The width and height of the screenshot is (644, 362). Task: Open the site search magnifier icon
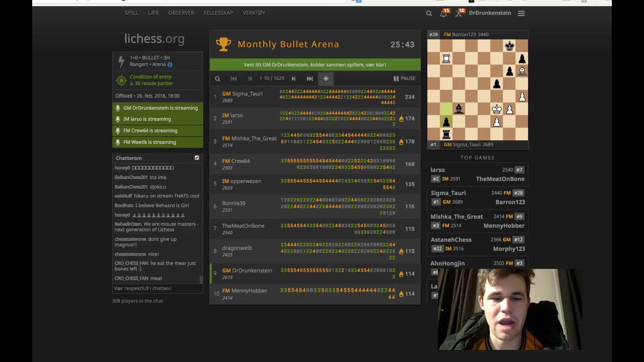[429, 14]
